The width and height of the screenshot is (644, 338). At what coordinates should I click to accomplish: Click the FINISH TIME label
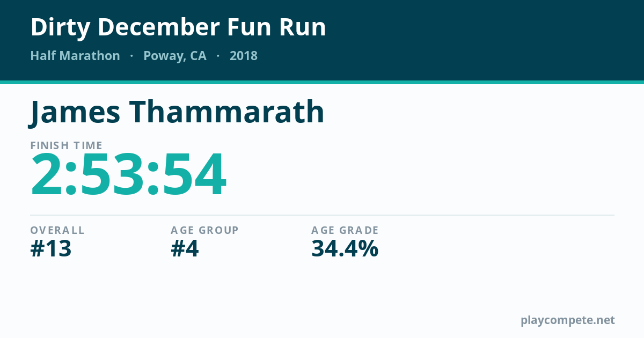[x=67, y=145]
